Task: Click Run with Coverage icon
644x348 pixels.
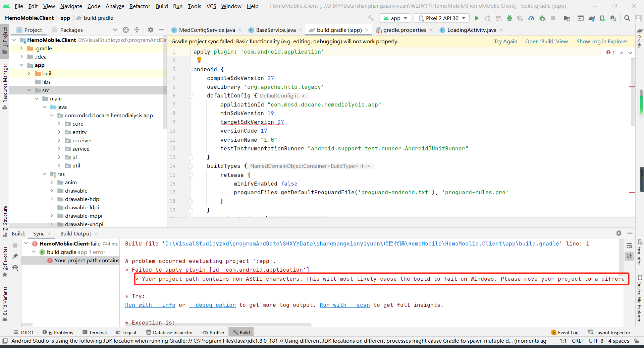Action: 520,18
